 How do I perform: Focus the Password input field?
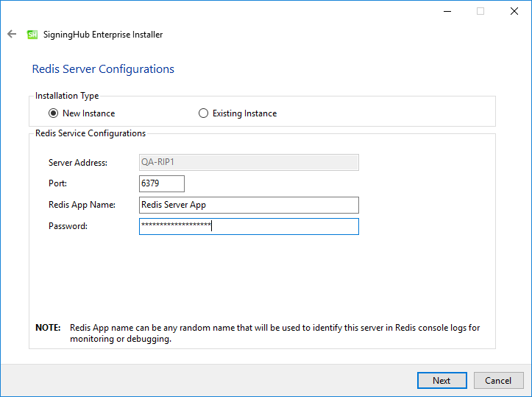pos(249,227)
